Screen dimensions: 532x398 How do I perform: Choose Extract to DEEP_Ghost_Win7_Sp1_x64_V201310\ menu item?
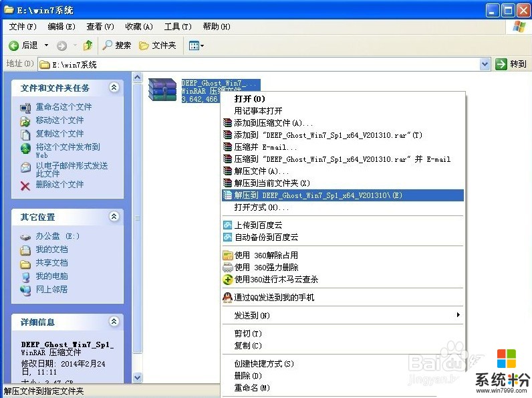click(x=318, y=195)
